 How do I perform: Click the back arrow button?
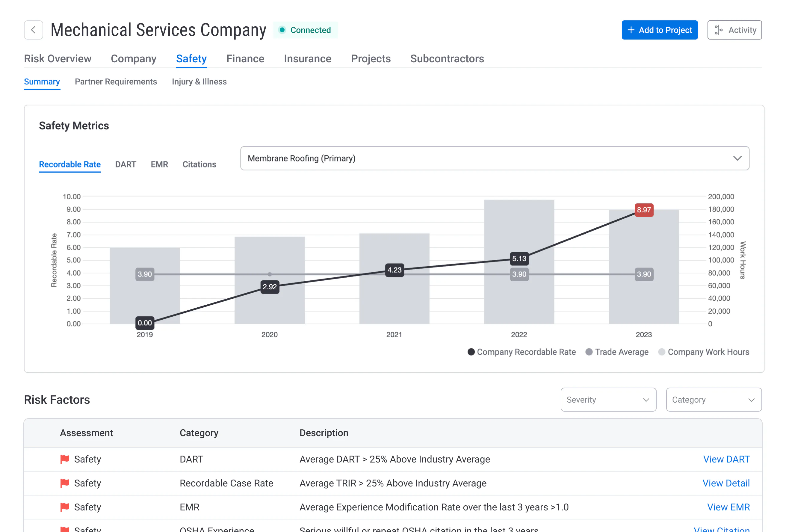[x=33, y=30]
